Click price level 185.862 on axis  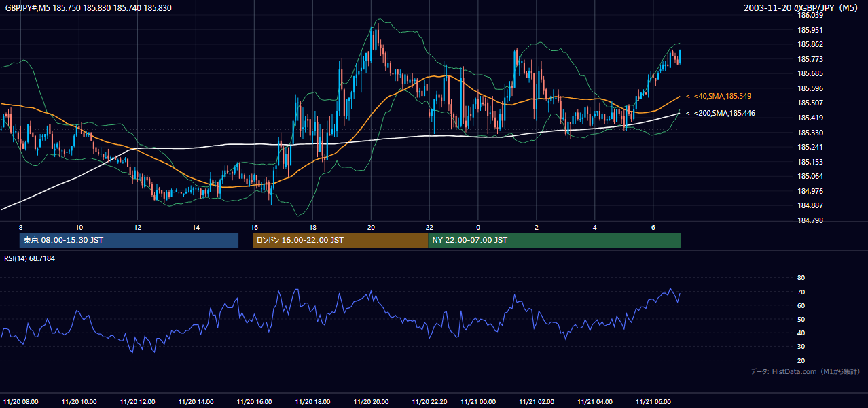(810, 44)
